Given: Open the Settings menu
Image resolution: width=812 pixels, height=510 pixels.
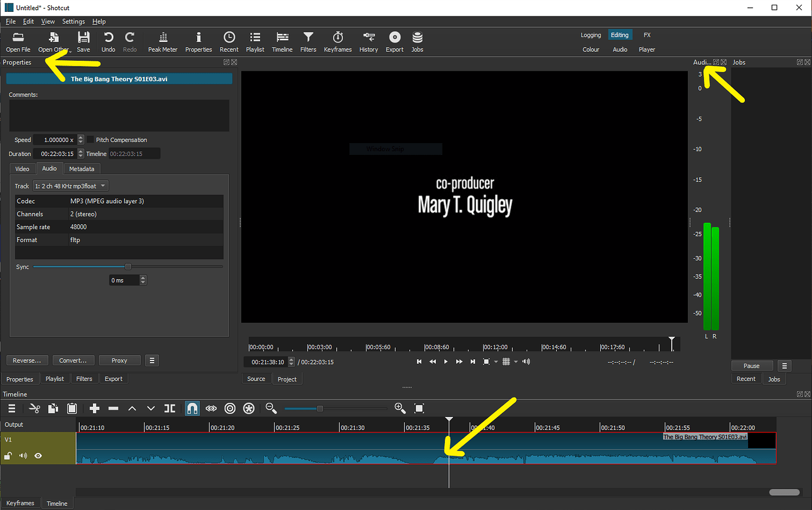Looking at the screenshot, I should 73,21.
